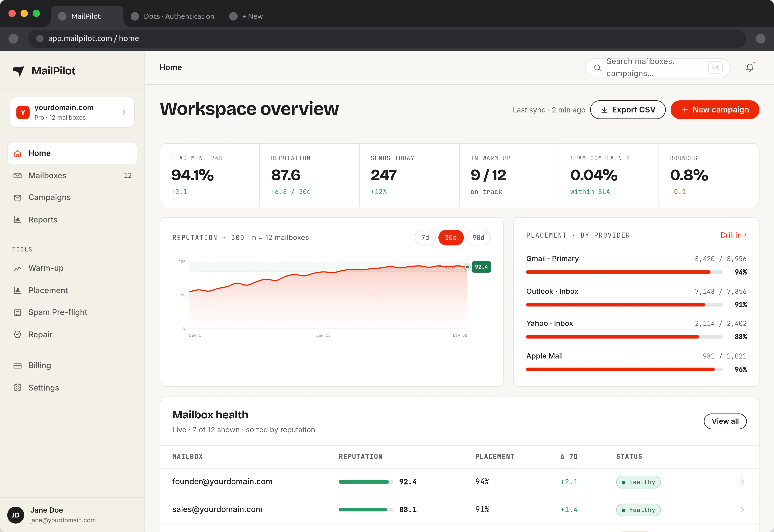Image resolution: width=774 pixels, height=532 pixels.
Task: Click the Spam Complaints 0.04% card
Action: [x=609, y=175]
